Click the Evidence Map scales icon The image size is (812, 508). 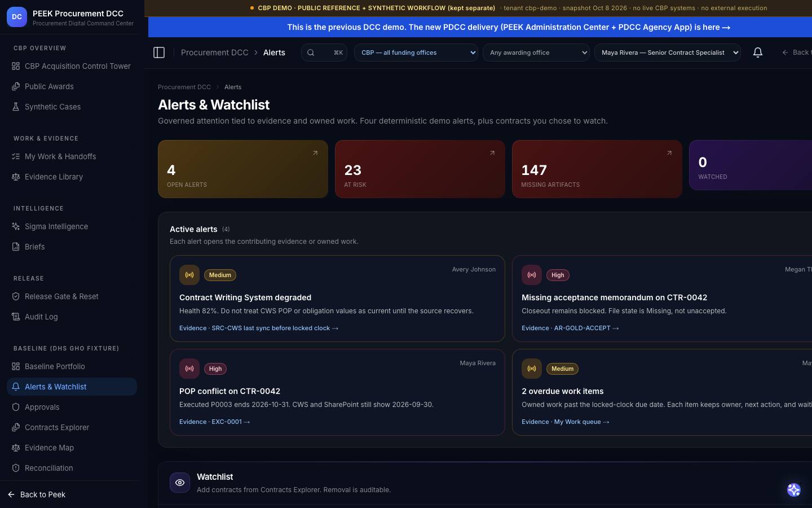tap(16, 448)
